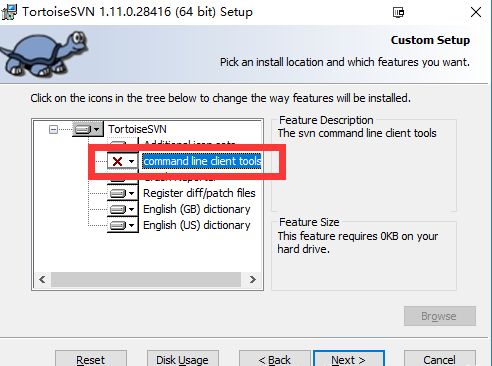Click the installer icon in title bar
The image size is (492, 366).
click(9, 12)
